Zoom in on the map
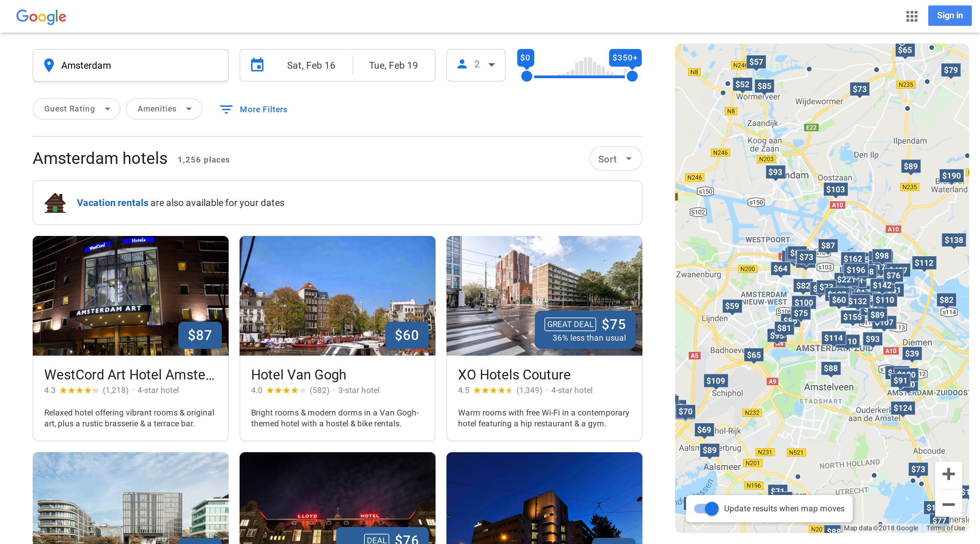980x544 pixels. [948, 474]
